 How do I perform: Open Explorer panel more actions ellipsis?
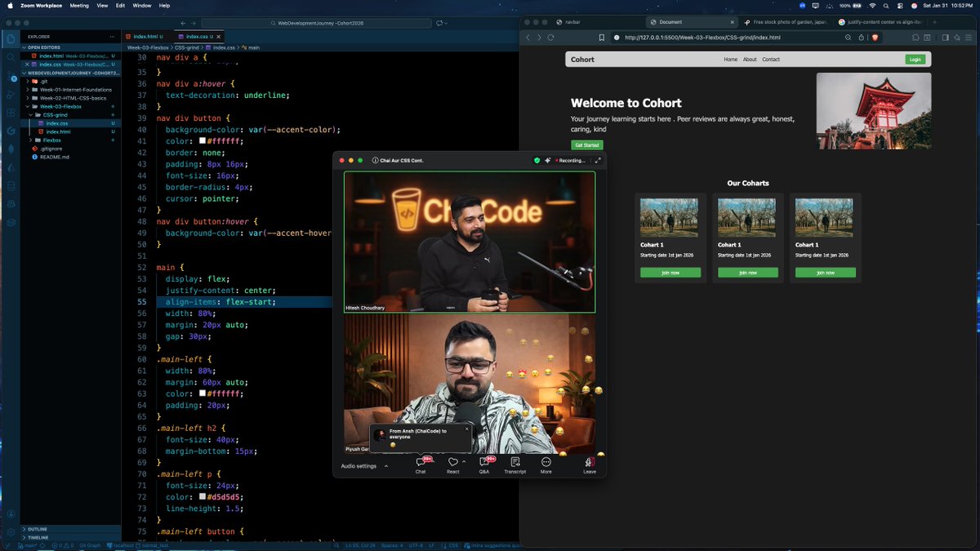[x=113, y=37]
